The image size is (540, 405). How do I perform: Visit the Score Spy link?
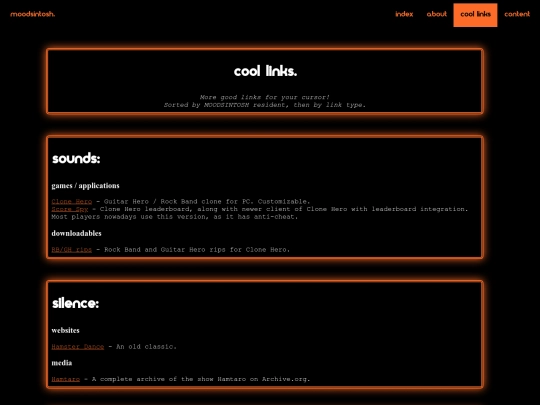click(x=70, y=209)
